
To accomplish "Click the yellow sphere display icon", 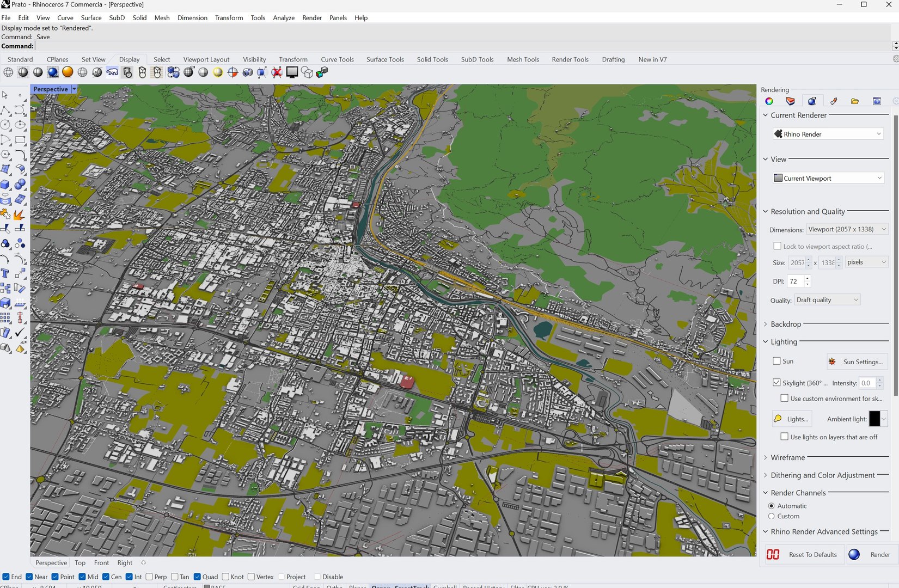I will (218, 72).
